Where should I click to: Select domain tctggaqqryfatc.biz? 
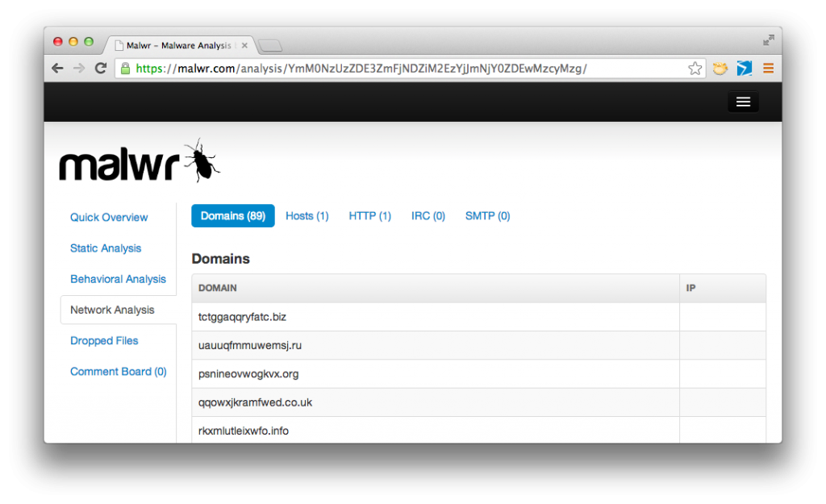242,317
